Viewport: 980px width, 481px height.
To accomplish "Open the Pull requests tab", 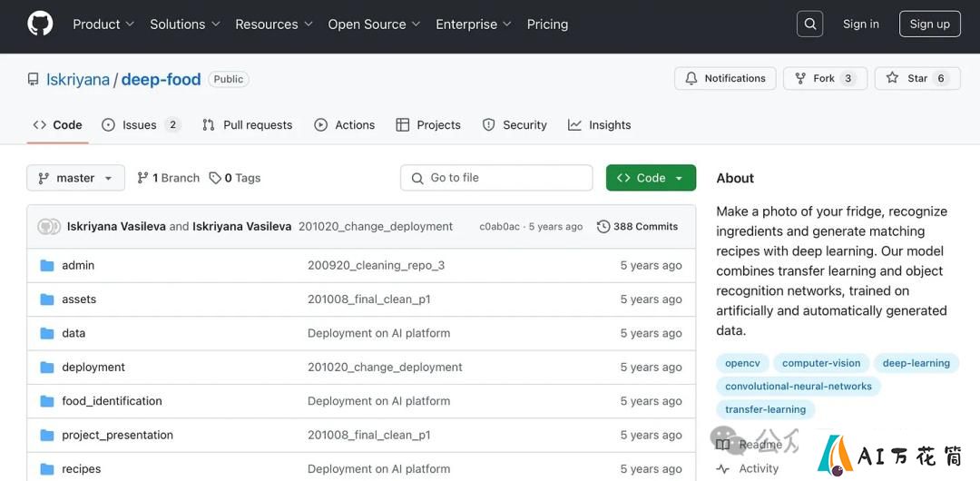I will (x=248, y=125).
